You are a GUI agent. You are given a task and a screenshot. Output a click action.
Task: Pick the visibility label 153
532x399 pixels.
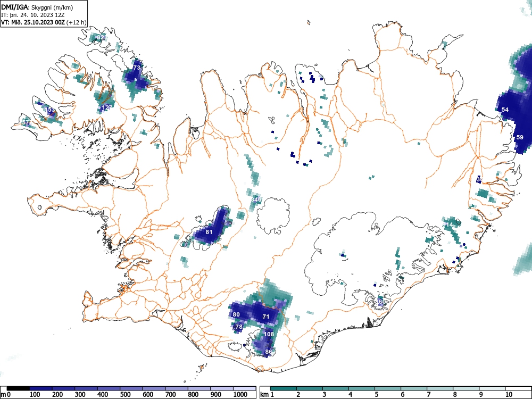[x=49, y=110]
